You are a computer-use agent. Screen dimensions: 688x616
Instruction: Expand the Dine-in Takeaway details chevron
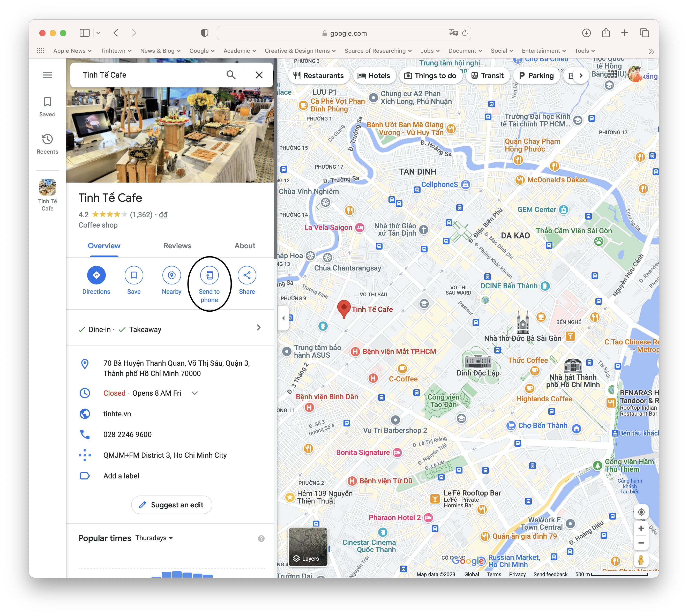(258, 327)
